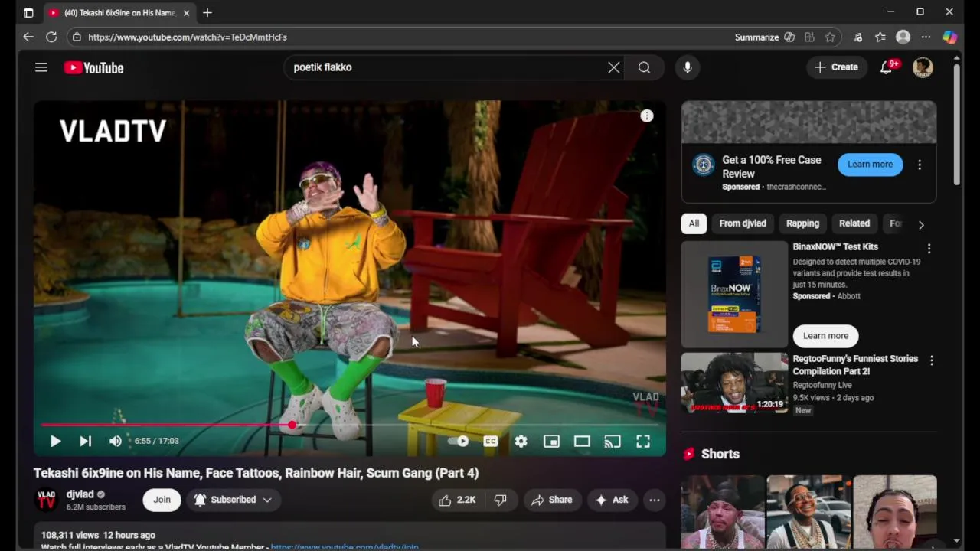The image size is (980, 551).
Task: Mute the video volume
Action: coord(116,441)
